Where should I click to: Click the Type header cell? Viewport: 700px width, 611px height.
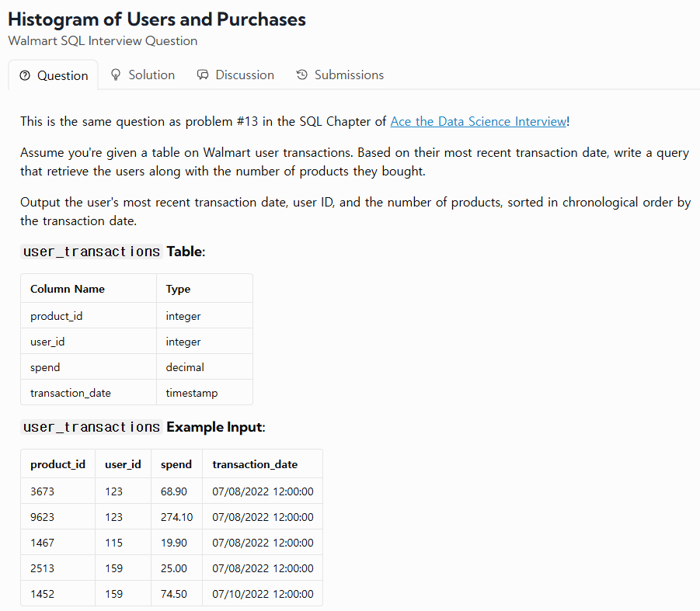pos(204,289)
